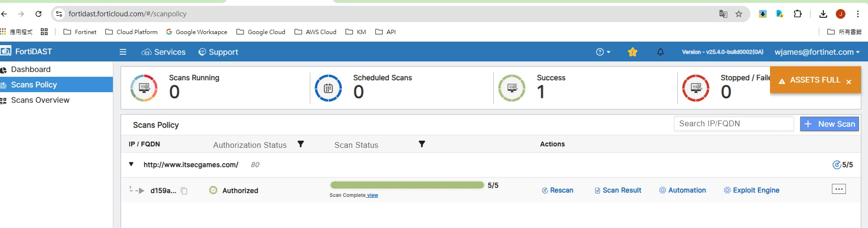Viewport: 868px width, 228px height.
Task: Open Cloud Platform bookmarks folder
Action: tap(131, 32)
